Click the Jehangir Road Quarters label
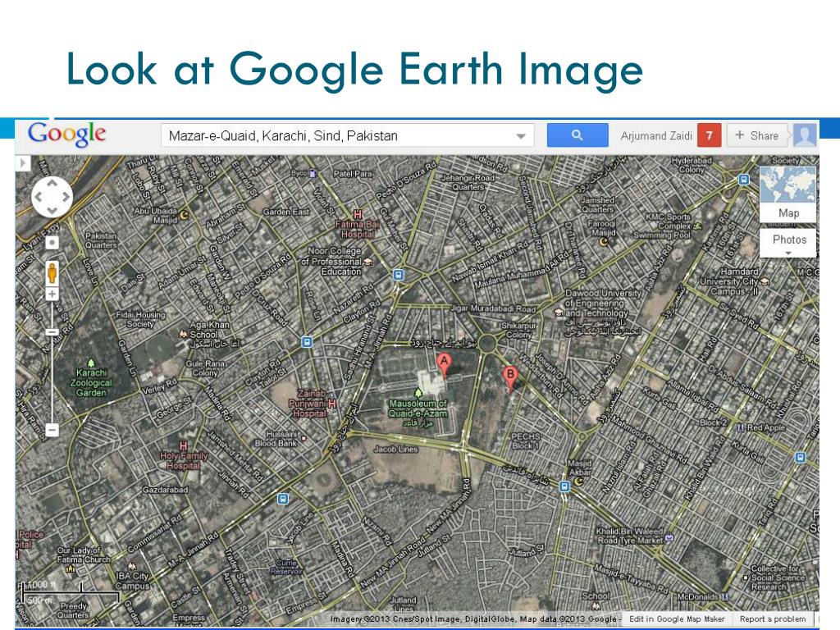The image size is (840, 630). [x=468, y=182]
